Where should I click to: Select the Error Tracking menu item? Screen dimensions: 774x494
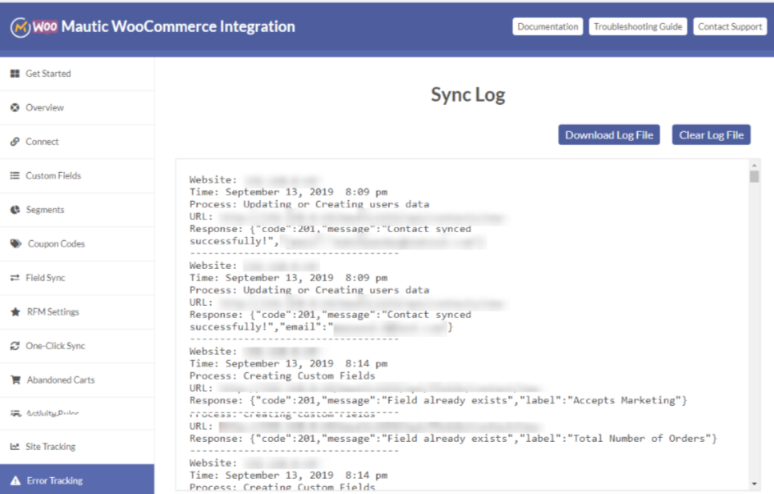coord(77,480)
